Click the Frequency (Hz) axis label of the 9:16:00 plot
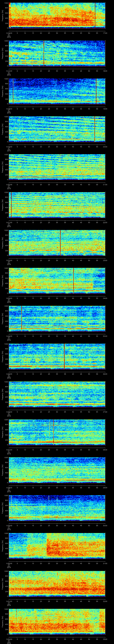Image resolution: width=114 pixels, height=644 pixels. click(x=3, y=16)
